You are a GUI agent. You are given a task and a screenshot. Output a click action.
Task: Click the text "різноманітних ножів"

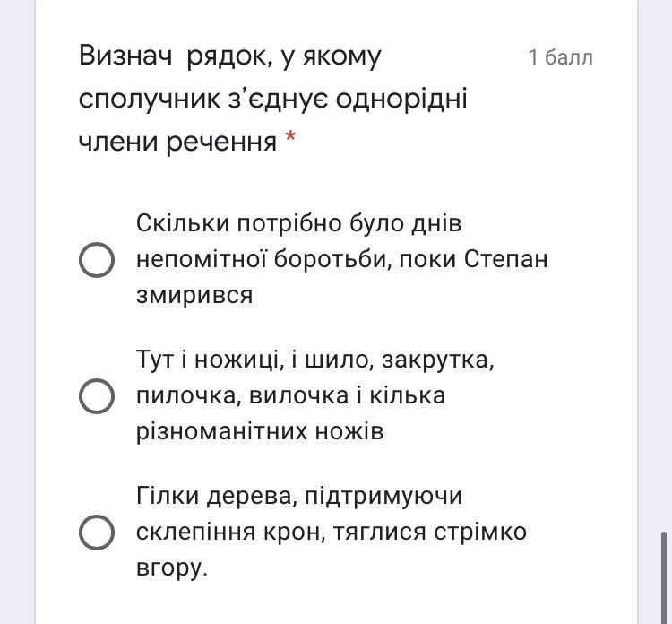260,431
